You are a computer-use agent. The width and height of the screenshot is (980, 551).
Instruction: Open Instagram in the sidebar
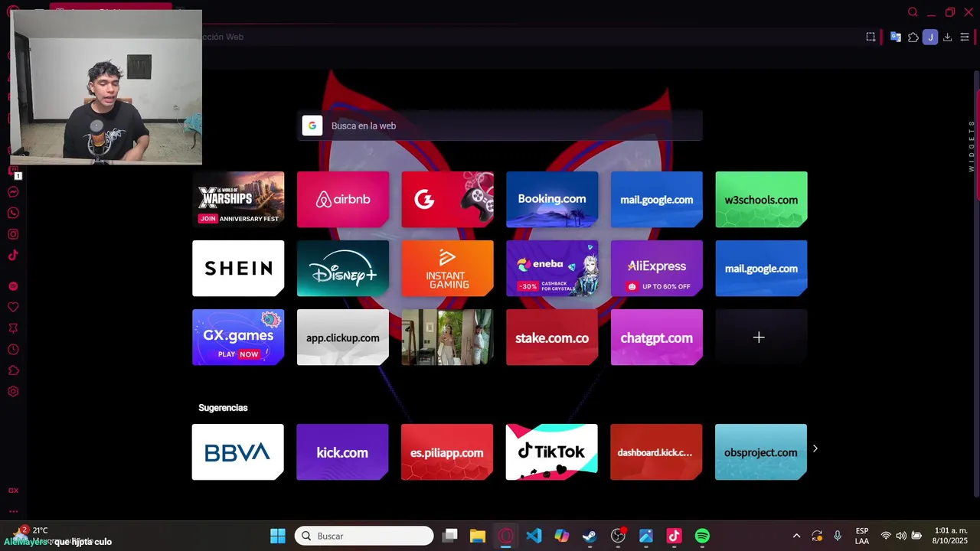[13, 235]
